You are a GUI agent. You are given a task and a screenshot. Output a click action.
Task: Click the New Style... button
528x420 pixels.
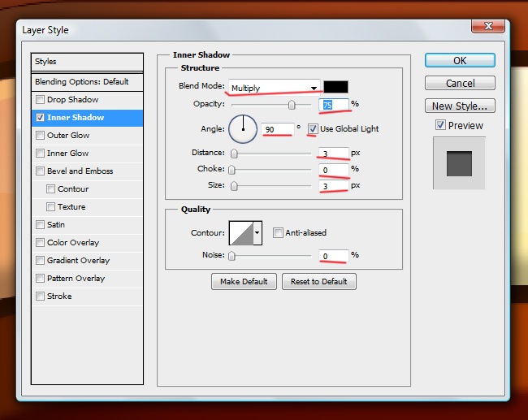point(459,106)
